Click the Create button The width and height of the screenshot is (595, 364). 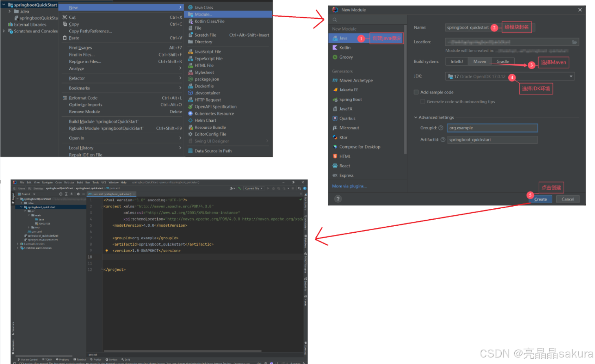point(540,199)
